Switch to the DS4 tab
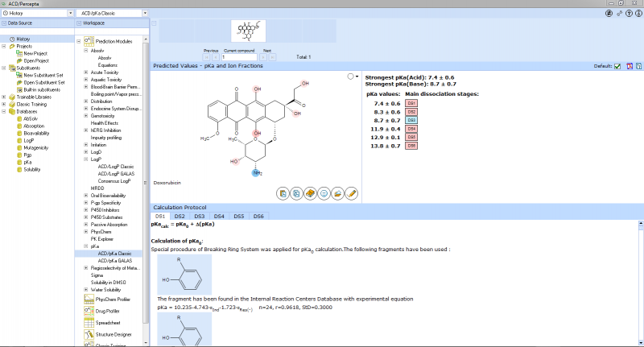The image size is (644, 347). pyautogui.click(x=219, y=216)
